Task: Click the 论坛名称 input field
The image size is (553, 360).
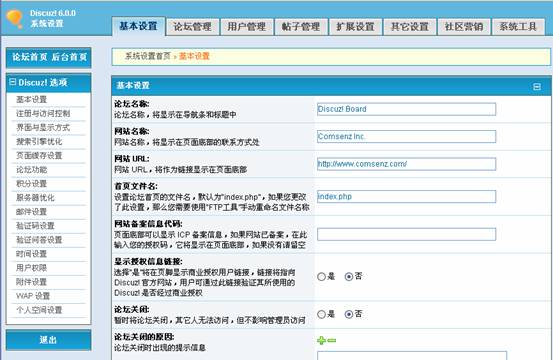Action: 406,109
